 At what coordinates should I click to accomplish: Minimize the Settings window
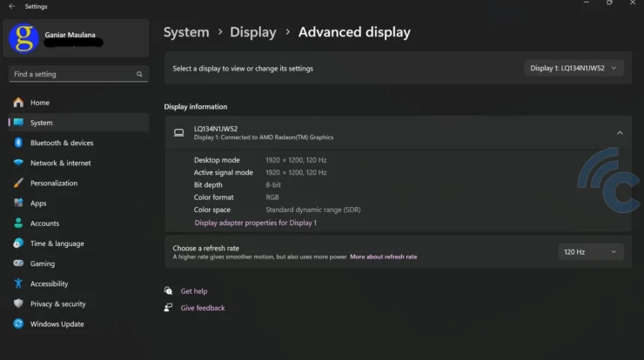pos(587,3)
